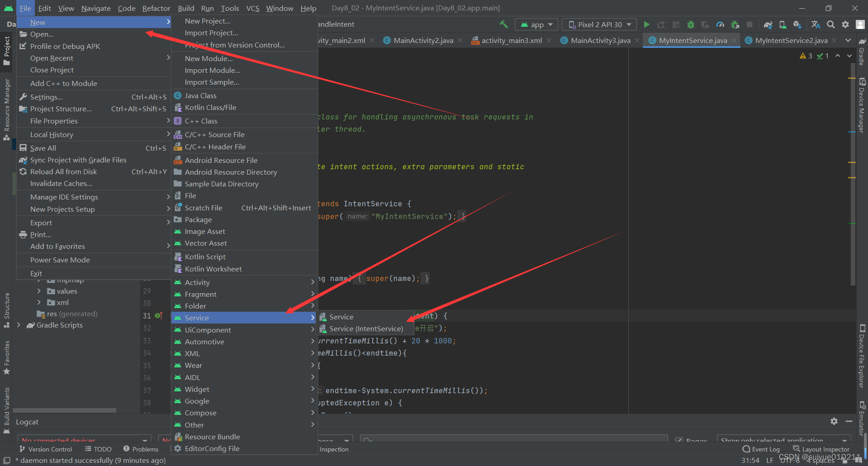Run the app using the green Run button
This screenshot has height=466, width=868.
click(646, 24)
